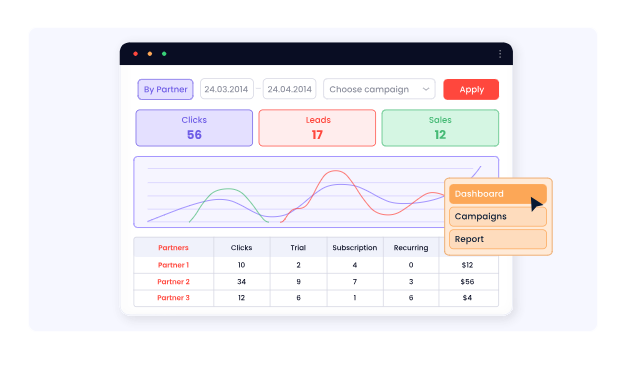
Task: Click Partner 2 trial value 9
Action: [x=298, y=281]
